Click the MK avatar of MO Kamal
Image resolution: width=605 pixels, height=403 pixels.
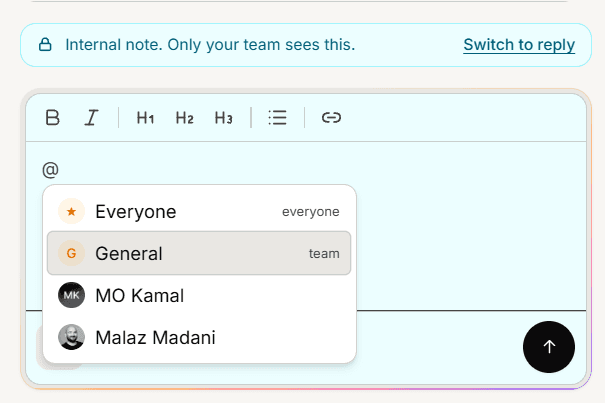pos(71,295)
